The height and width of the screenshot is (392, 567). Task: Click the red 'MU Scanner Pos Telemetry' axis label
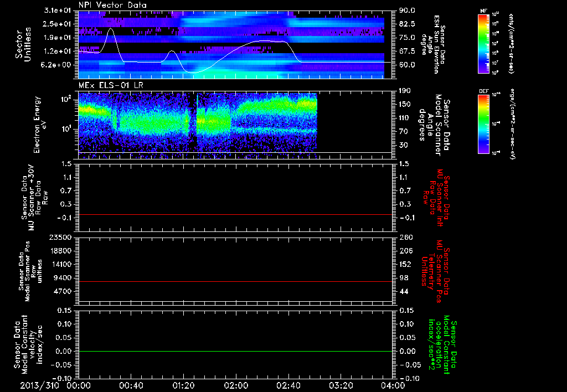pyautogui.click(x=435, y=271)
